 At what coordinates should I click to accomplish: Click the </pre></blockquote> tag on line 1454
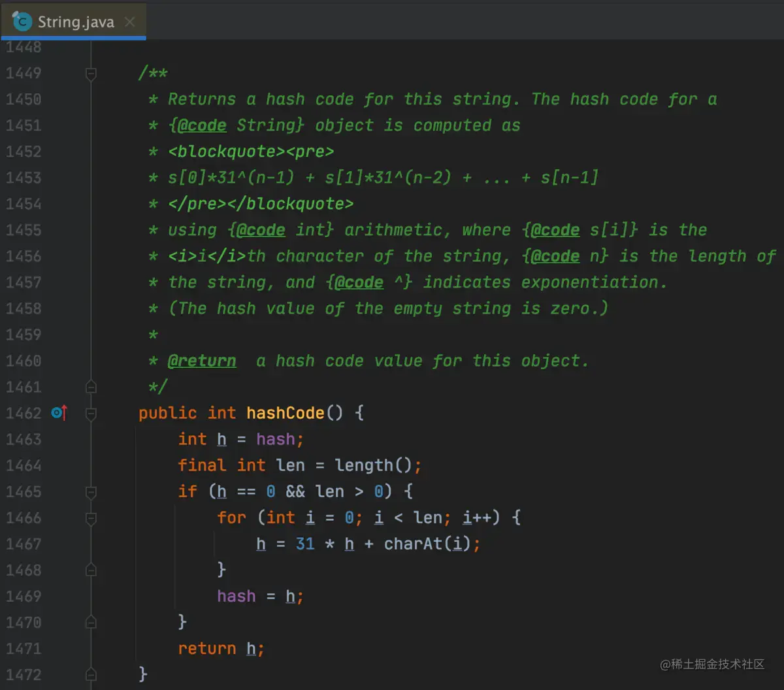coord(261,204)
